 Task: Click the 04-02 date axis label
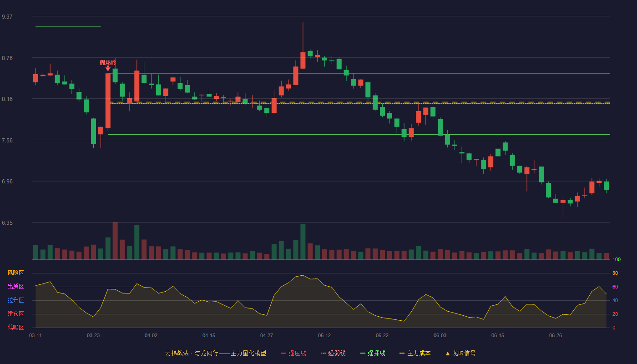point(151,335)
